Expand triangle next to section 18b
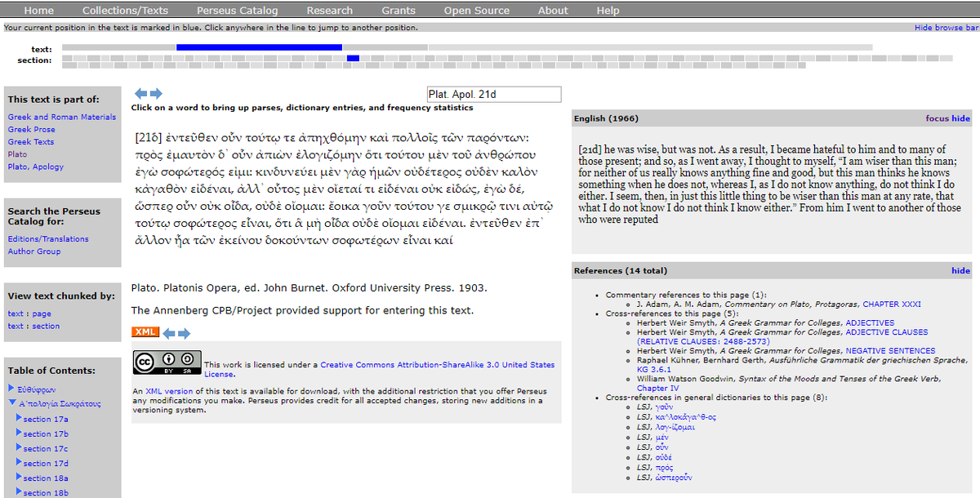 [19, 491]
